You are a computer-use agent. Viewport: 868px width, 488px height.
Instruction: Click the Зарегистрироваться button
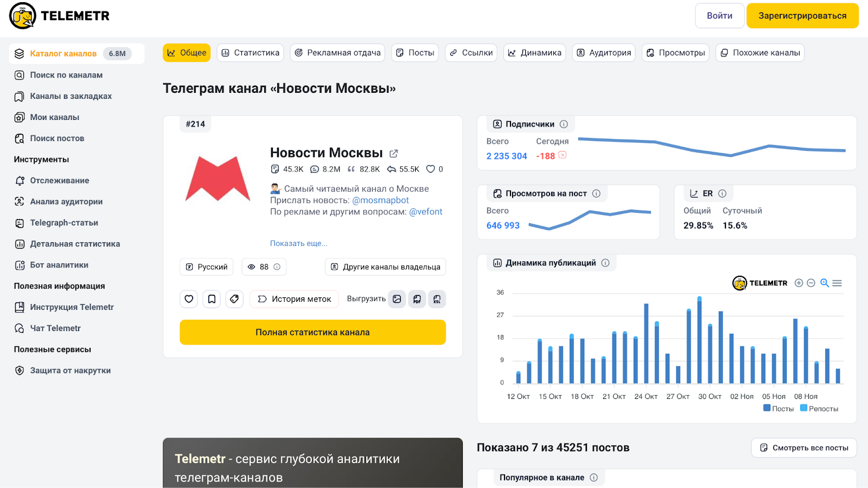click(x=802, y=16)
